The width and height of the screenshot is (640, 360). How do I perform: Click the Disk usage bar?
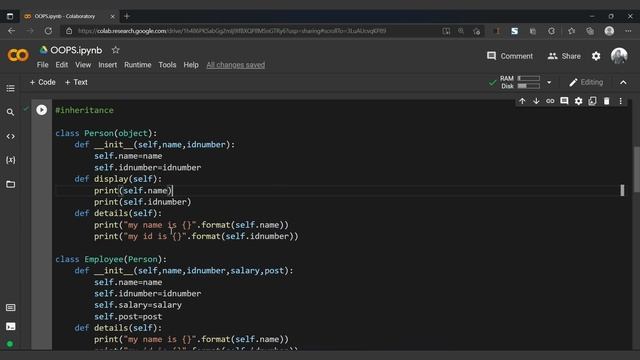point(529,86)
